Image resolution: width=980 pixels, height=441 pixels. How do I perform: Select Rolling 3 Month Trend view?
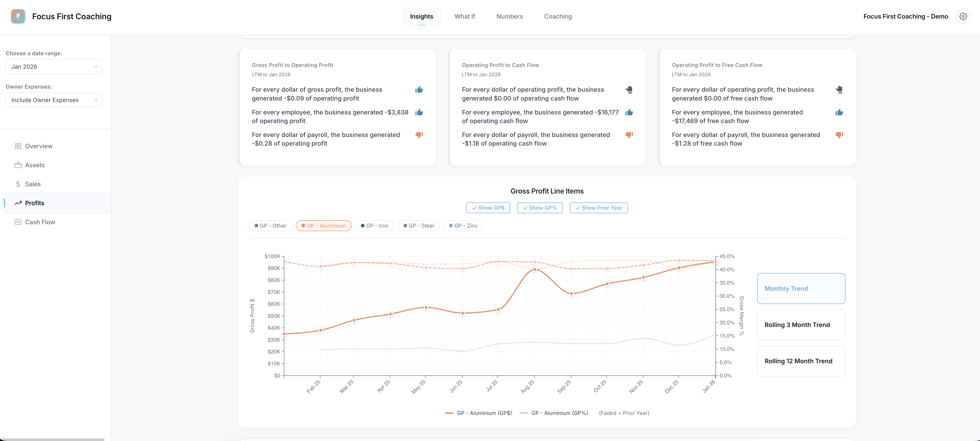(800, 325)
